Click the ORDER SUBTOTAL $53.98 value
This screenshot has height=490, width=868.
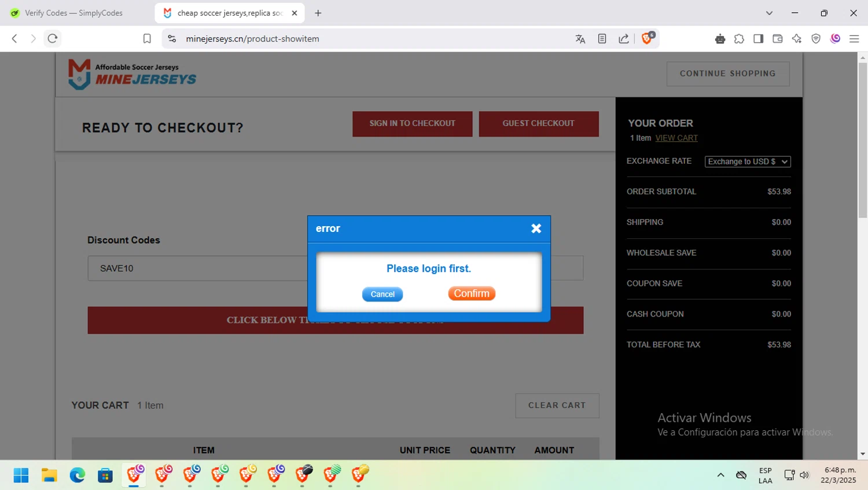point(779,191)
